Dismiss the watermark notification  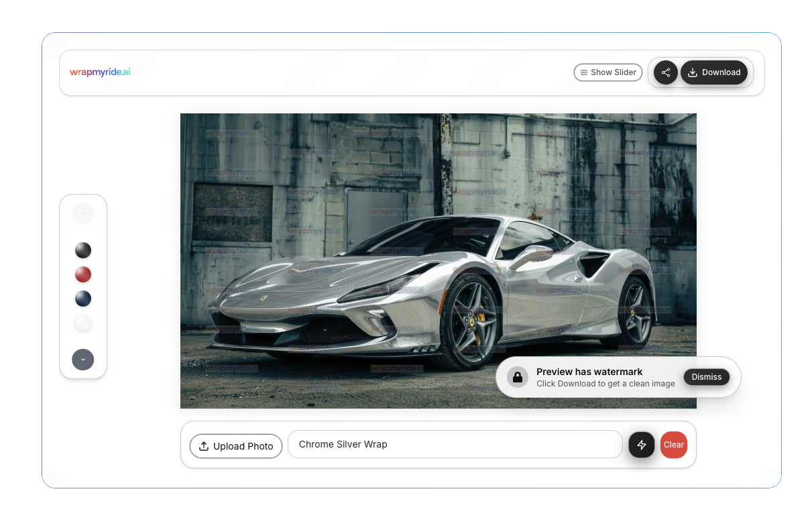pyautogui.click(x=706, y=377)
